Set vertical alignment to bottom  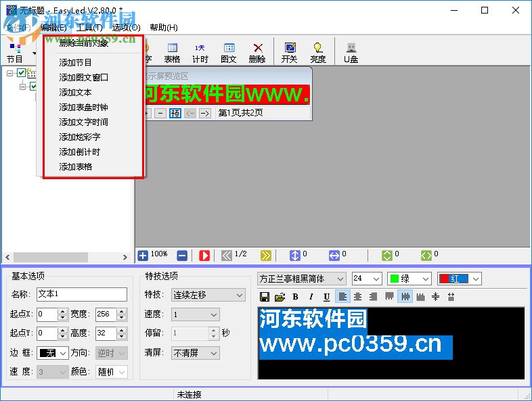click(420, 297)
